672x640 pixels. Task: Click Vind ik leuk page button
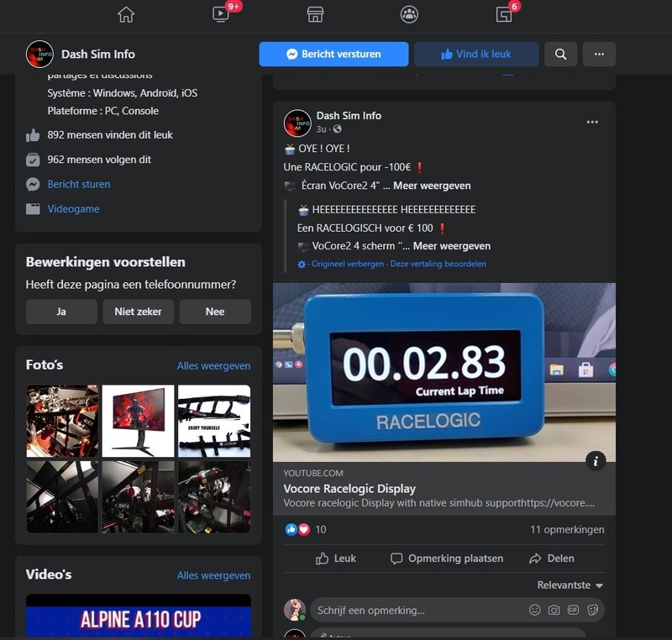[x=476, y=54]
